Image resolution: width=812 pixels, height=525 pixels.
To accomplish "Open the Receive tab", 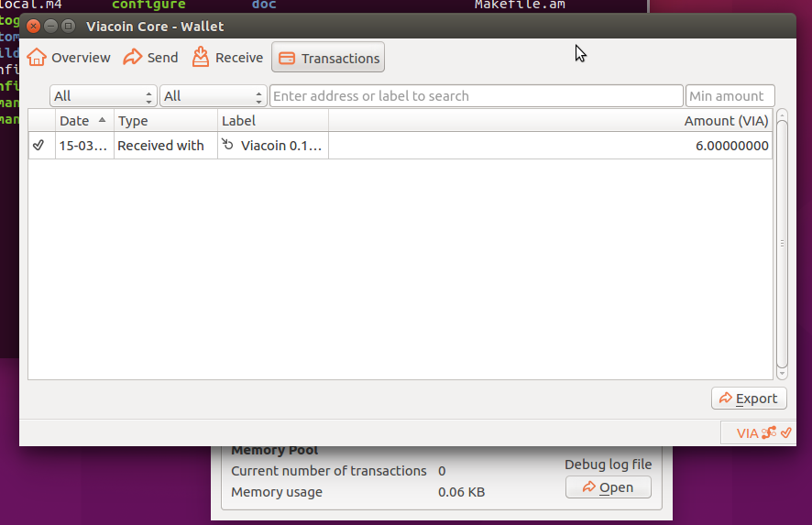I will (227, 58).
